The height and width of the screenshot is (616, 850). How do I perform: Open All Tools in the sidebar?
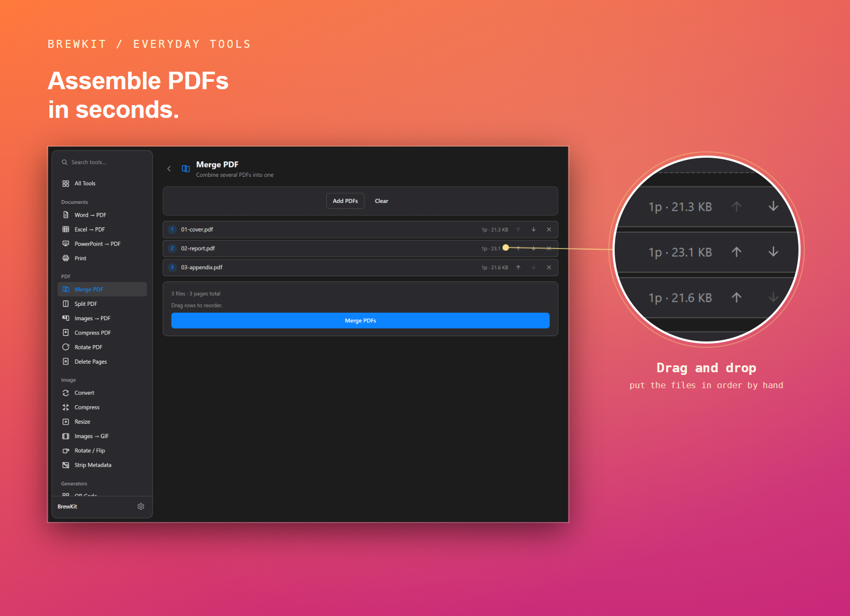coord(102,184)
